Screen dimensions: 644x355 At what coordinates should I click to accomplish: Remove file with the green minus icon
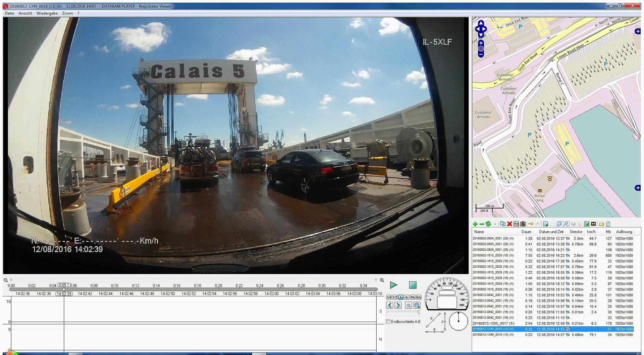[482, 224]
